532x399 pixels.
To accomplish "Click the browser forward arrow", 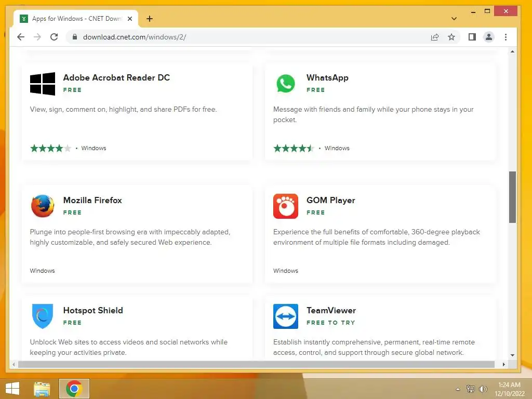I will [37, 37].
